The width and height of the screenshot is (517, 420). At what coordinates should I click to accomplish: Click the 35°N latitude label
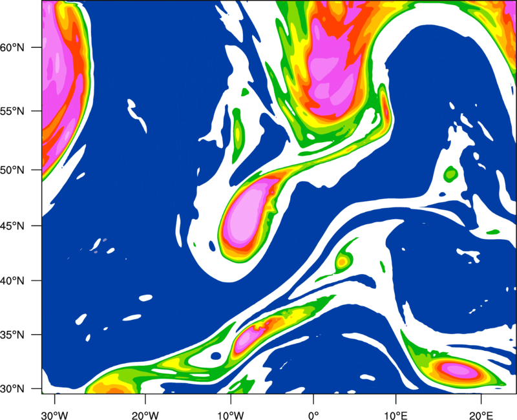coord(12,335)
